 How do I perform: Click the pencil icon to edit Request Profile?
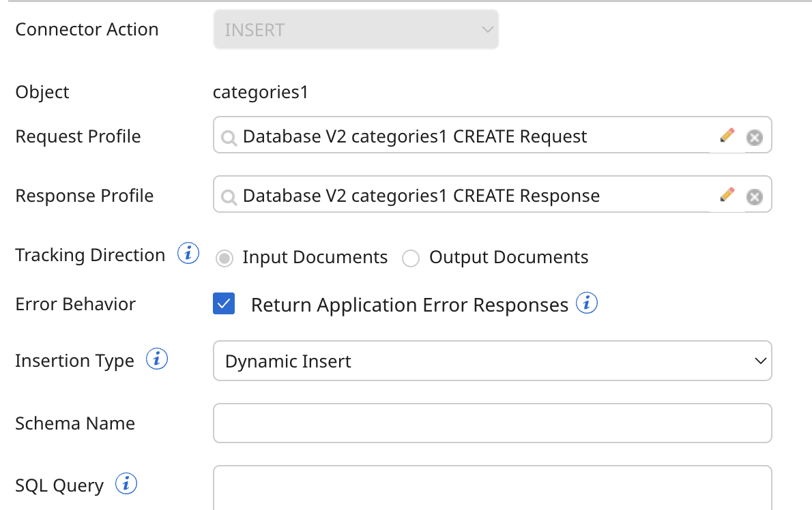click(727, 135)
